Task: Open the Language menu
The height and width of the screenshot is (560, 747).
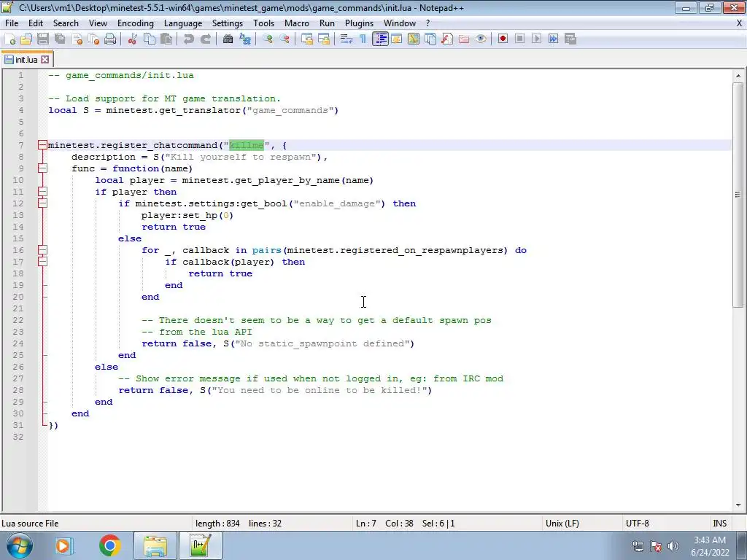Action: tap(183, 23)
